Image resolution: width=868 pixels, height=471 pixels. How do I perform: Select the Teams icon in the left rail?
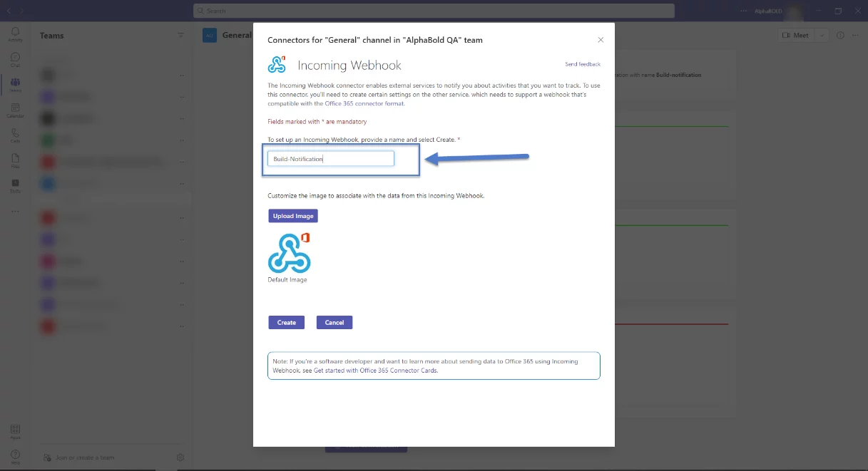pos(15,85)
